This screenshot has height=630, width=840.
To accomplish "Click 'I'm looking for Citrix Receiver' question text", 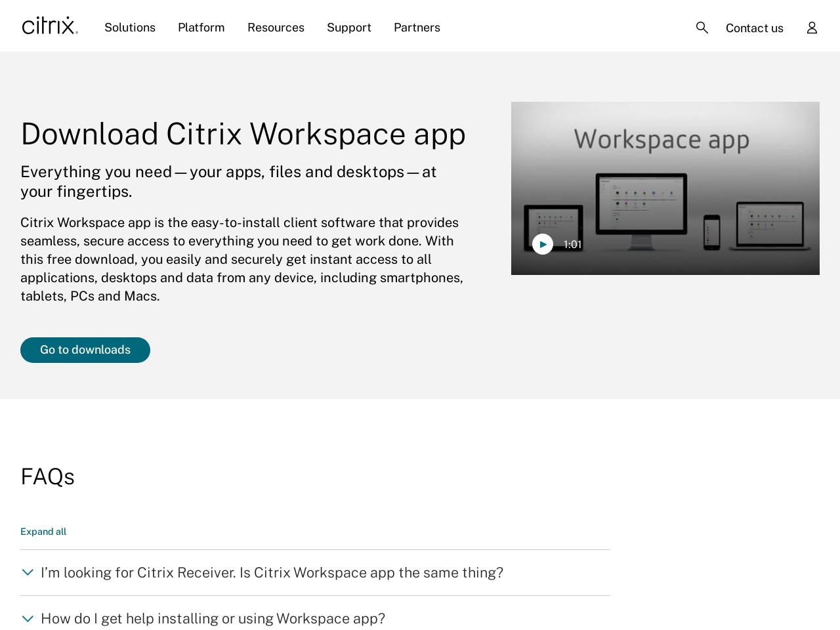I will [272, 573].
